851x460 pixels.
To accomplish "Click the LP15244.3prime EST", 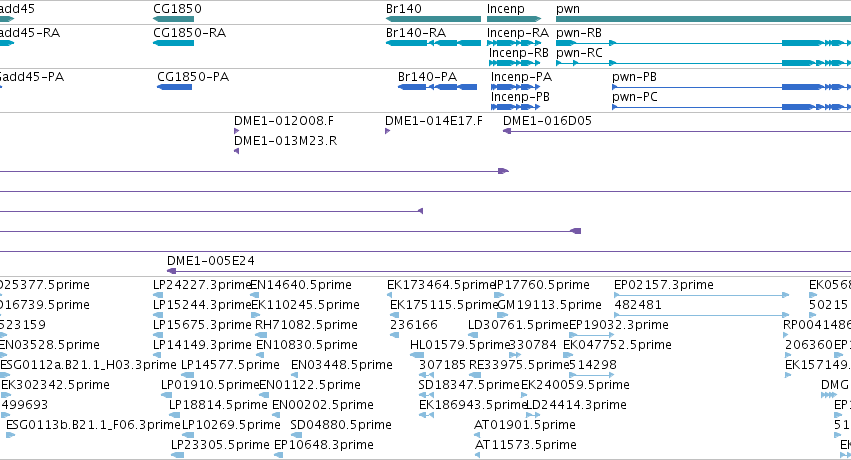I will point(158,315).
